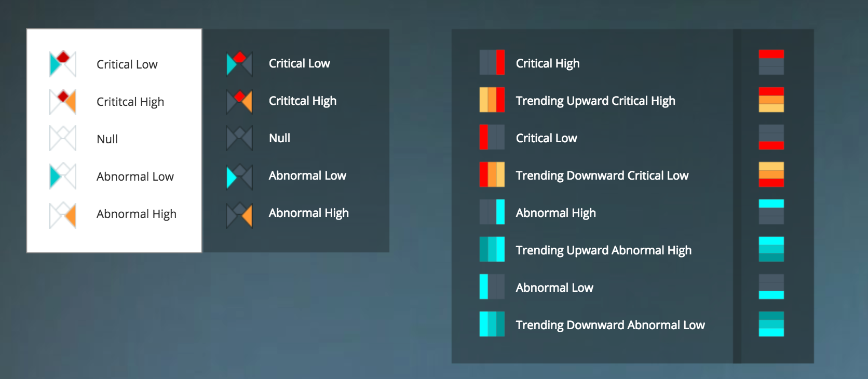
Task: Click the Null icon on white panel
Action: (x=63, y=138)
